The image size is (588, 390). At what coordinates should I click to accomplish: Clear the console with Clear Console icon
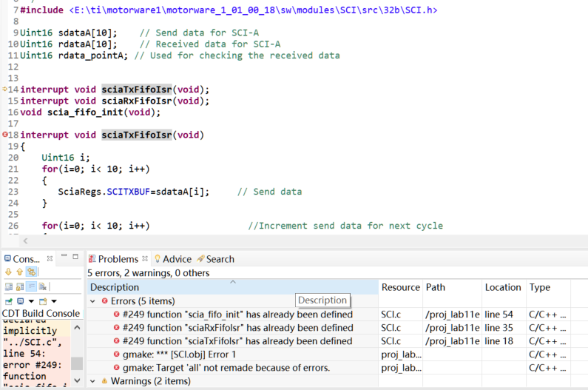[42, 287]
